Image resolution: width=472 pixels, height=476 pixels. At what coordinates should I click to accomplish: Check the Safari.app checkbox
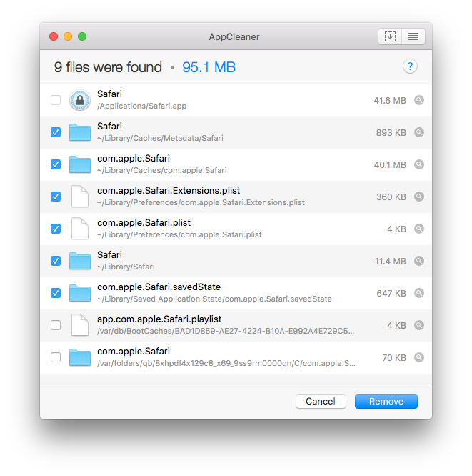point(56,100)
